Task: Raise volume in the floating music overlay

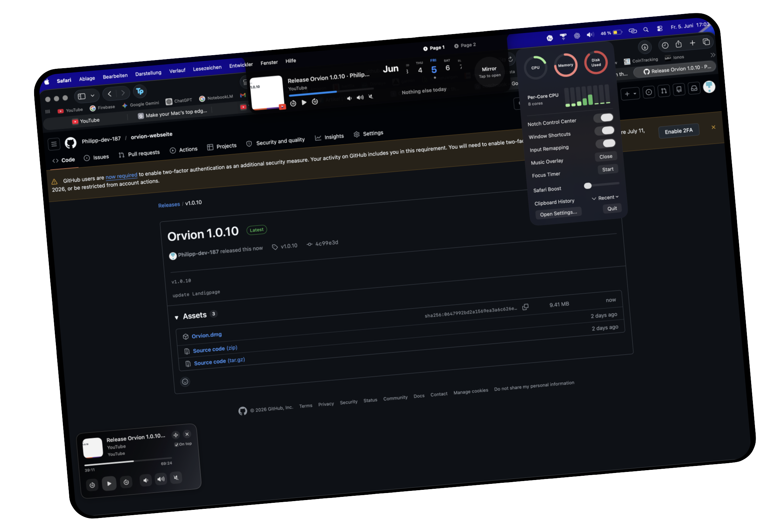Action: click(161, 479)
